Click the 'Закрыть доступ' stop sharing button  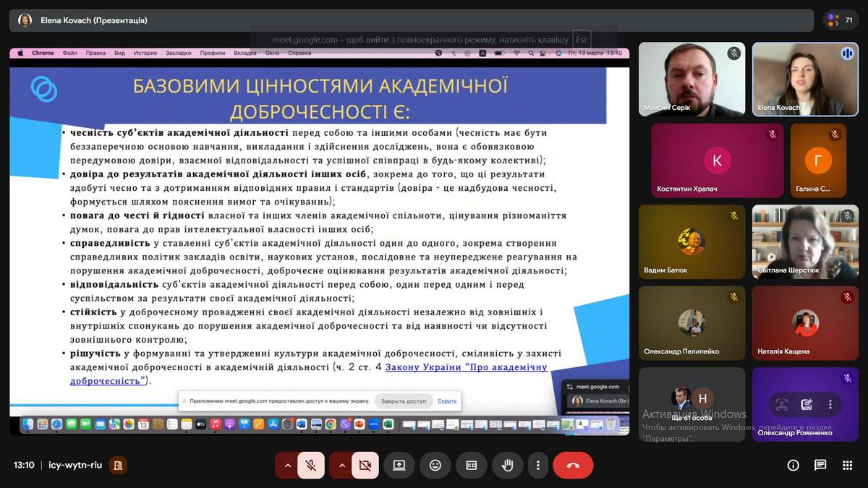[404, 401]
